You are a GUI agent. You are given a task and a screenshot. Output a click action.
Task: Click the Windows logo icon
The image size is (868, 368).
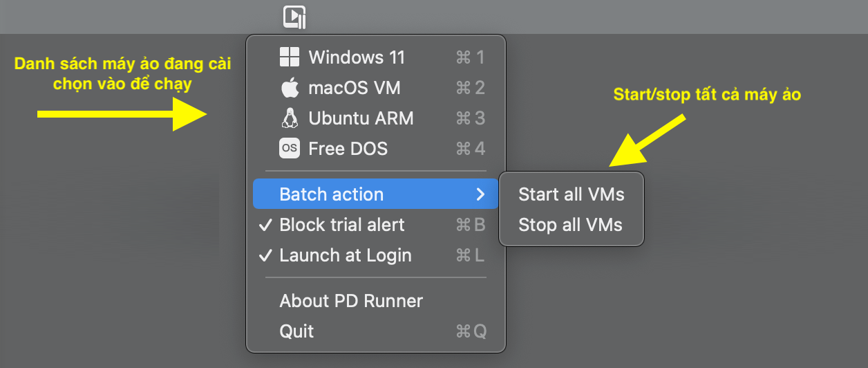pos(289,57)
